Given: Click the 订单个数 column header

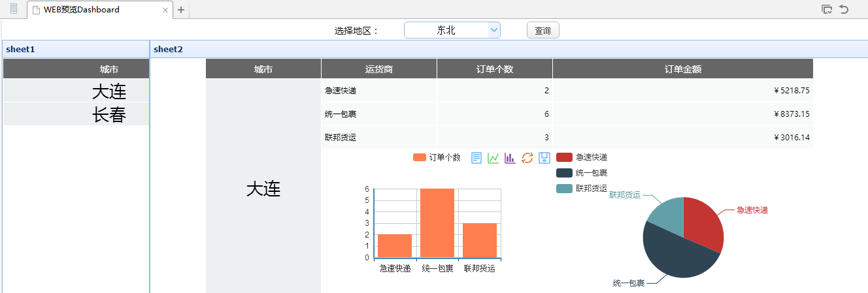Looking at the screenshot, I should click(x=495, y=69).
